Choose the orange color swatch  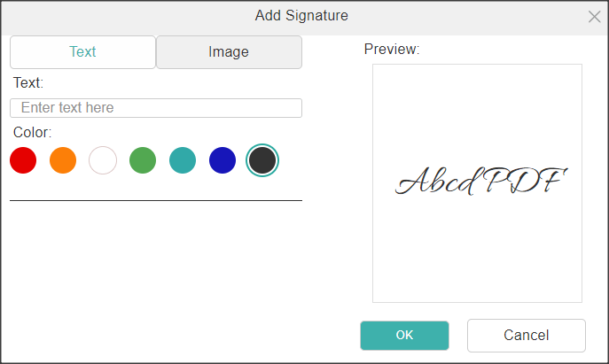[x=63, y=160]
